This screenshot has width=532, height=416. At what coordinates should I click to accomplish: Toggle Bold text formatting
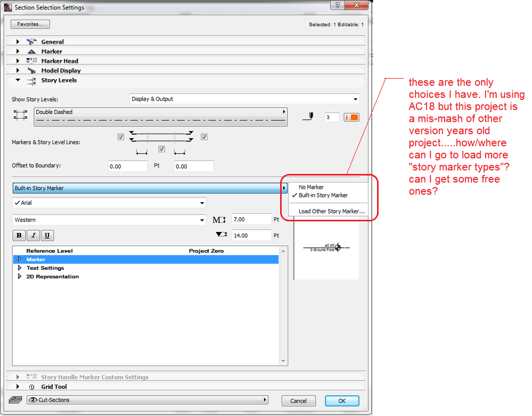point(19,235)
